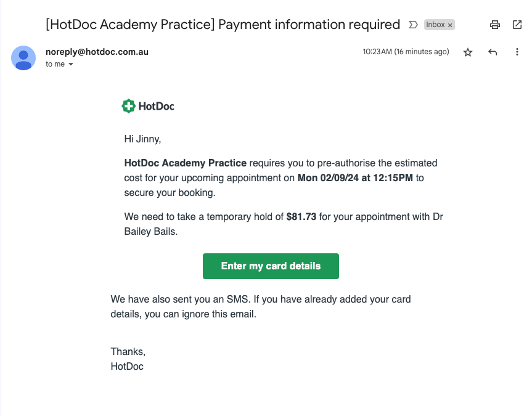Click the 'to me' recipient text
The width and height of the screenshot is (532, 416).
point(55,64)
